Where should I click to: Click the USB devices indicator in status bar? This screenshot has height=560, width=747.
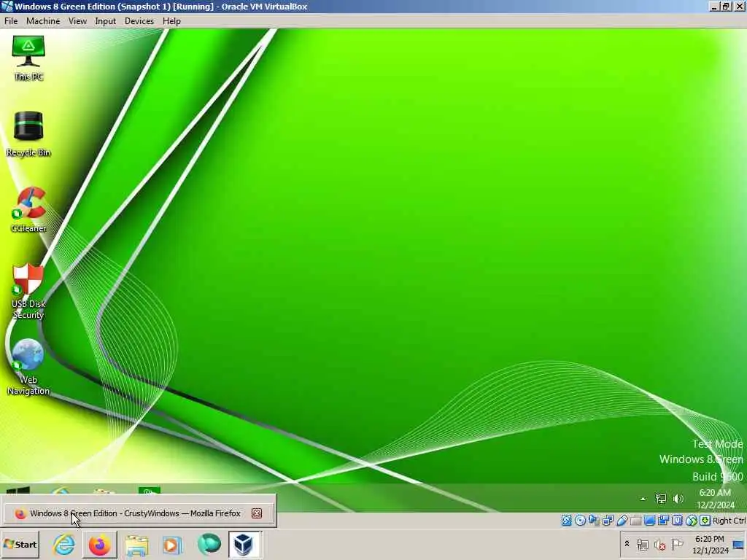(622, 521)
